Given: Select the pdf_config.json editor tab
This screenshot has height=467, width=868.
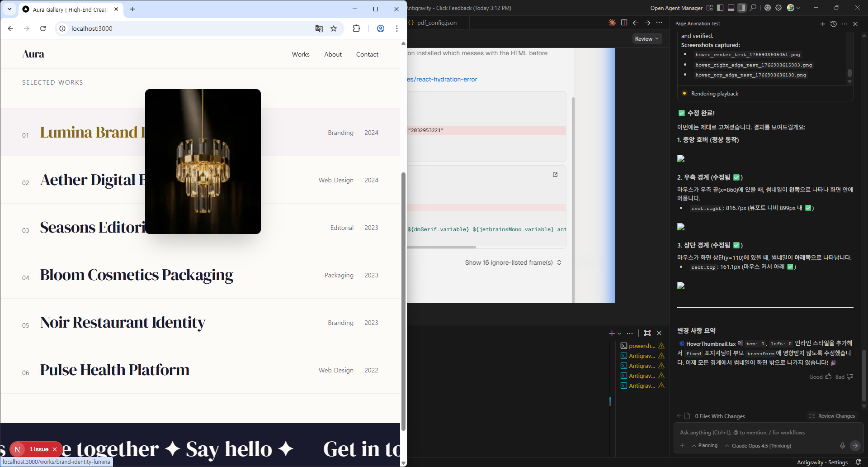Looking at the screenshot, I should tap(436, 23).
